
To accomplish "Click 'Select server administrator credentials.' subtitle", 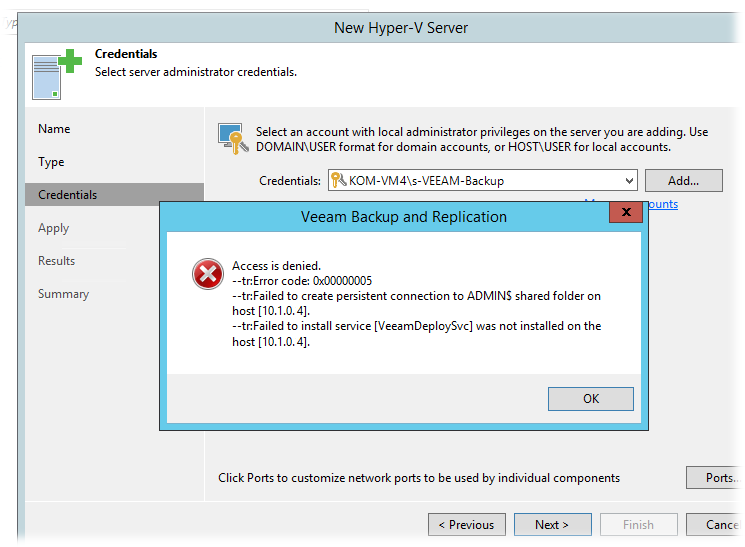I will coord(196,72).
